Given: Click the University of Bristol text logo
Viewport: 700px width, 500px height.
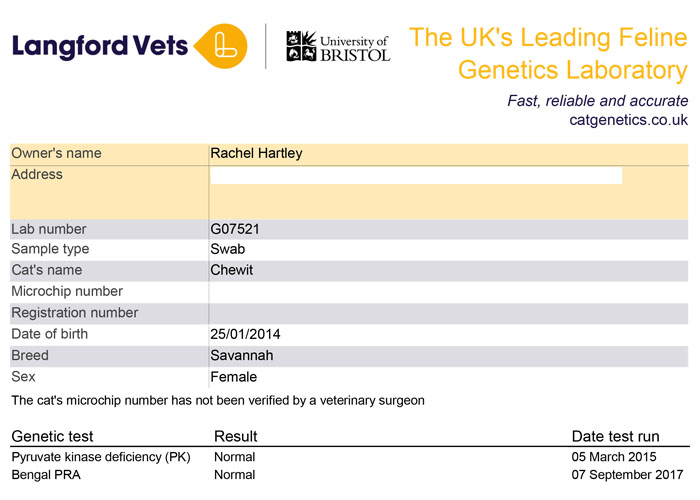Looking at the screenshot, I should [x=355, y=48].
